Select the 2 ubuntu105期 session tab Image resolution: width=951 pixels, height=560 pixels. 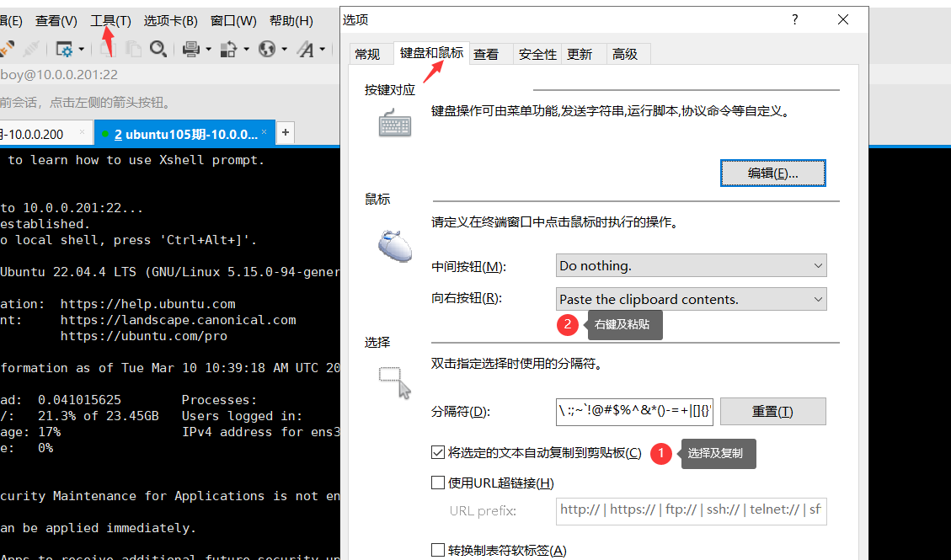185,133
